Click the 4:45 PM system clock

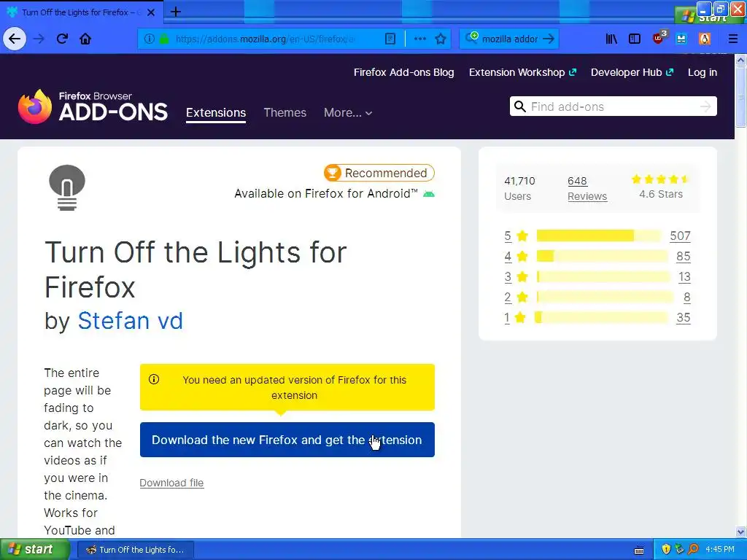point(720,549)
